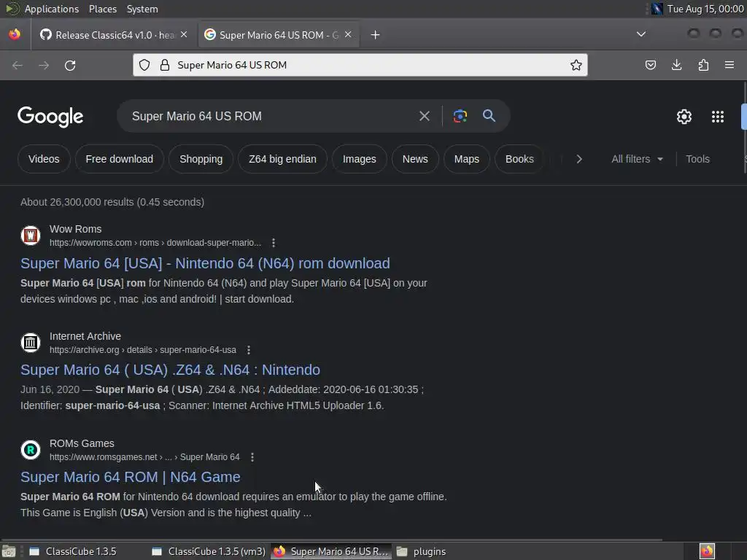Switch to News results
The height and width of the screenshot is (560, 747).
click(415, 159)
